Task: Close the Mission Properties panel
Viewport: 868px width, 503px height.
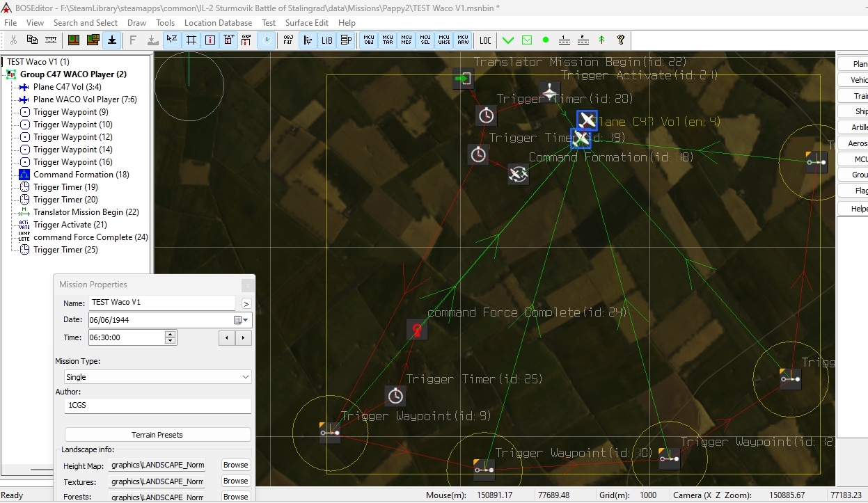Action: pyautogui.click(x=247, y=285)
